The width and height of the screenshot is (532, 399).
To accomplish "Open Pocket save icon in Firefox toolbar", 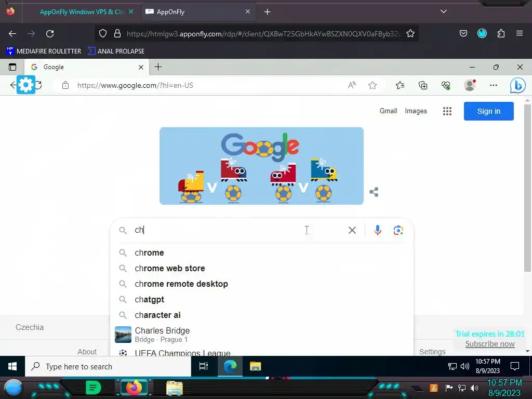I will click(x=463, y=33).
